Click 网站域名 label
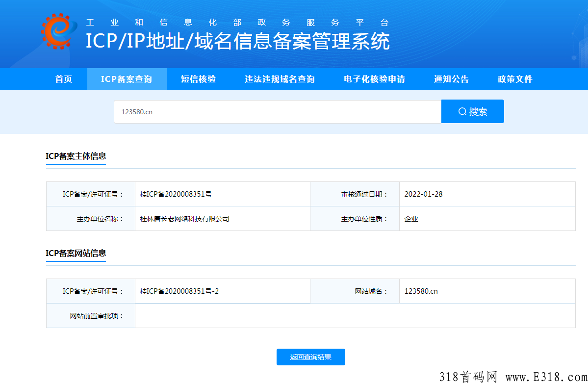The width and height of the screenshot is (588, 383). click(x=371, y=291)
